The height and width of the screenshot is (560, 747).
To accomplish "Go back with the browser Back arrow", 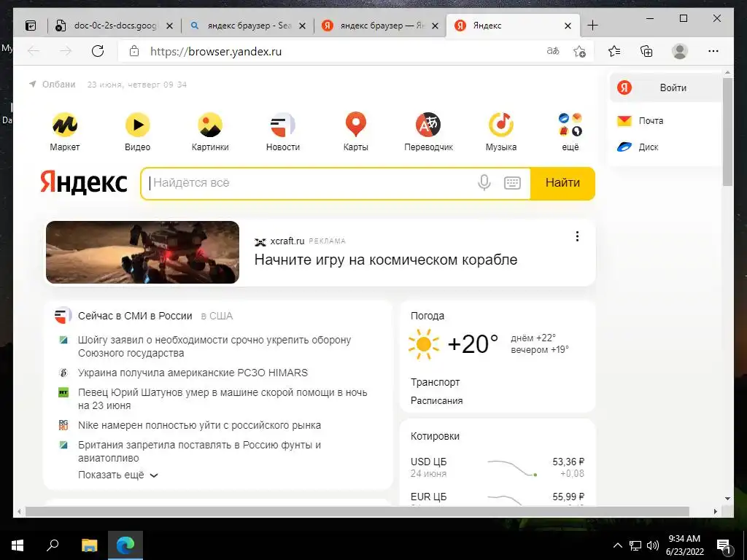I will tap(34, 51).
